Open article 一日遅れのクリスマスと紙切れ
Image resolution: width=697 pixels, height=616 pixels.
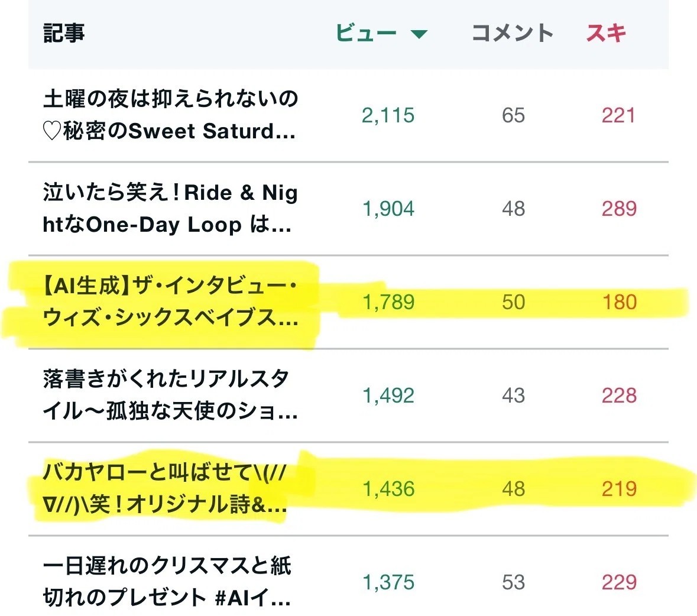coord(167,582)
